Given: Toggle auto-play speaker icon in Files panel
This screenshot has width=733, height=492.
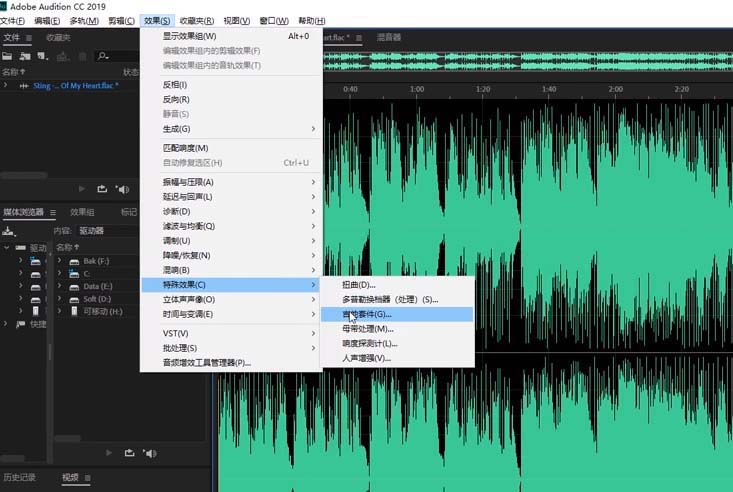Looking at the screenshot, I should pos(122,189).
